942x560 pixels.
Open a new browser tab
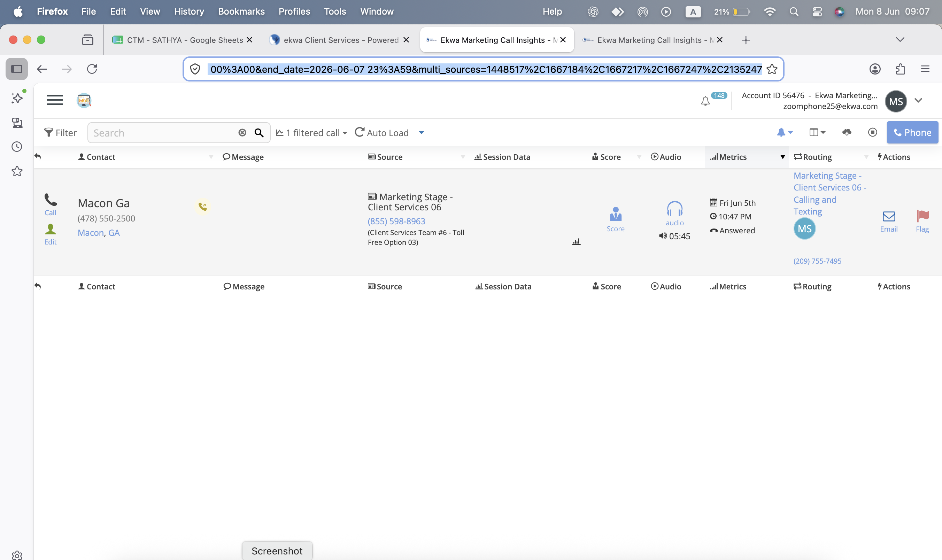point(746,40)
